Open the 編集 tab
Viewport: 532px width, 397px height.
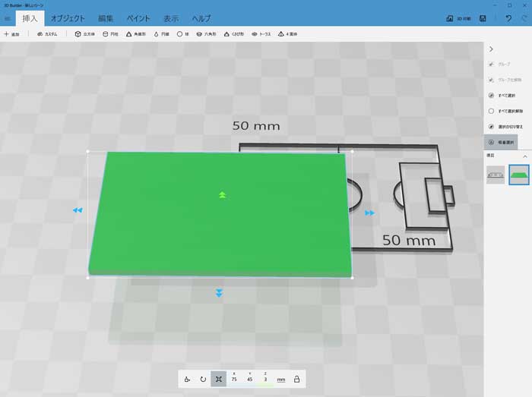coord(106,18)
